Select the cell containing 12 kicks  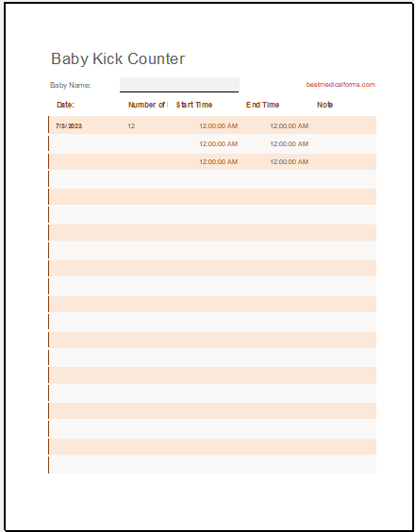click(131, 125)
